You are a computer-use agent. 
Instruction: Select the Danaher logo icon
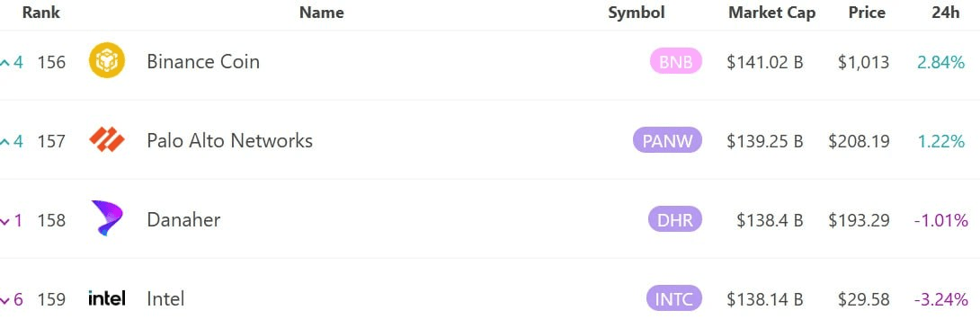click(107, 218)
